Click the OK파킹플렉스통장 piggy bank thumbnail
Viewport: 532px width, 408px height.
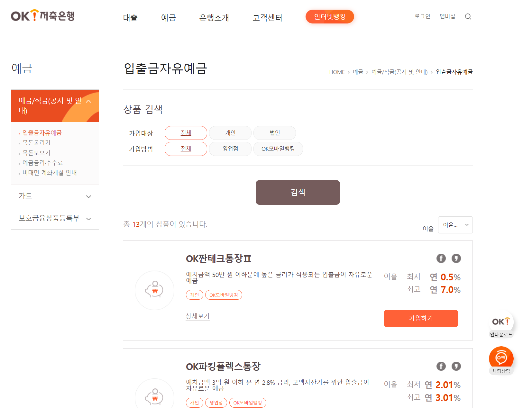(154, 394)
